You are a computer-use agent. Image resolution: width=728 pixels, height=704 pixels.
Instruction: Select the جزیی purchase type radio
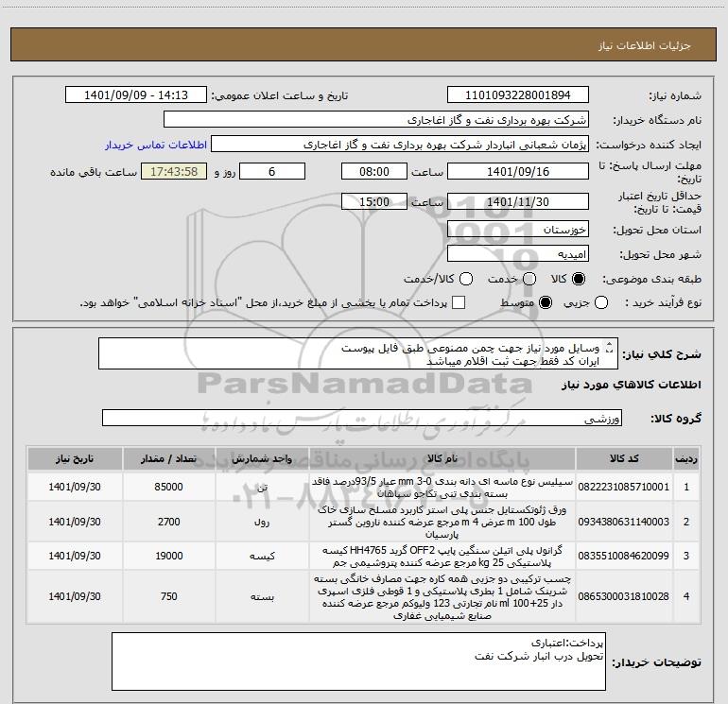click(601, 302)
